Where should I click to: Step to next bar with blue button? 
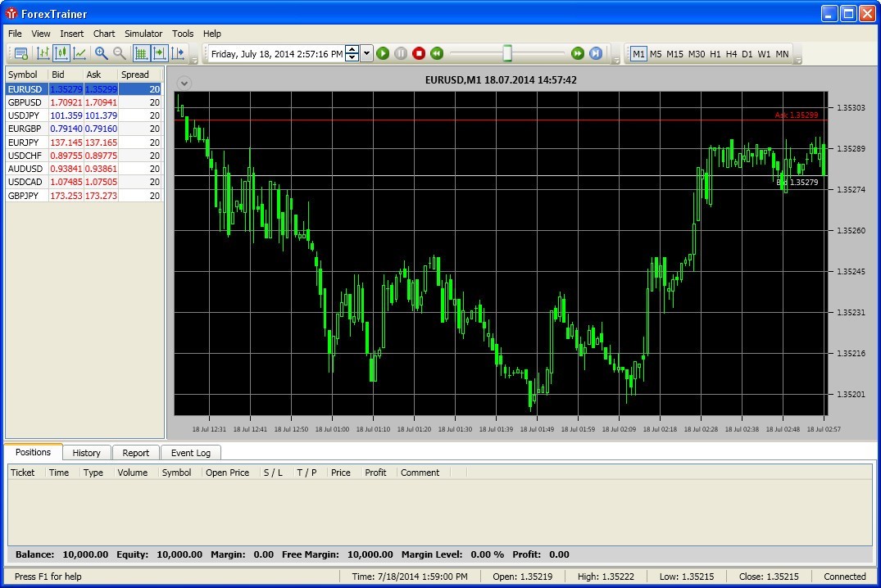596,54
